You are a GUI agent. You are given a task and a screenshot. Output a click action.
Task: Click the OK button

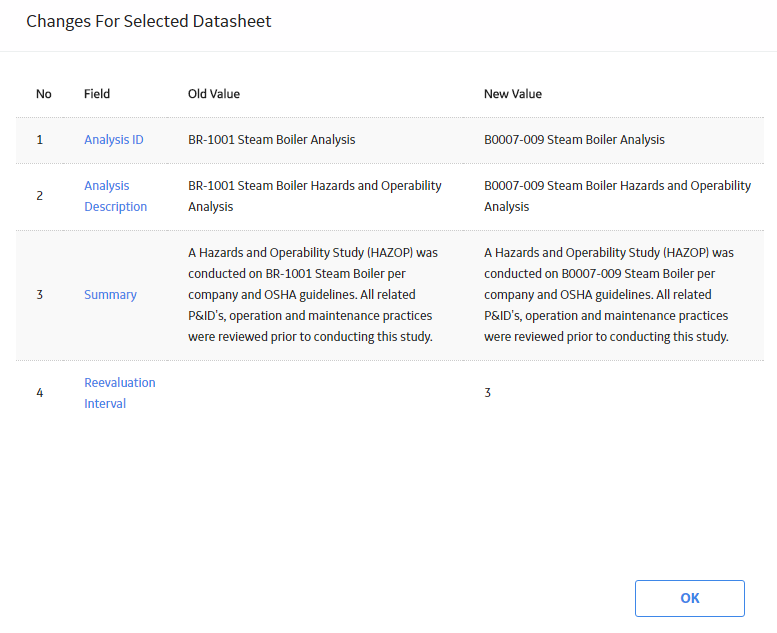pos(689,598)
